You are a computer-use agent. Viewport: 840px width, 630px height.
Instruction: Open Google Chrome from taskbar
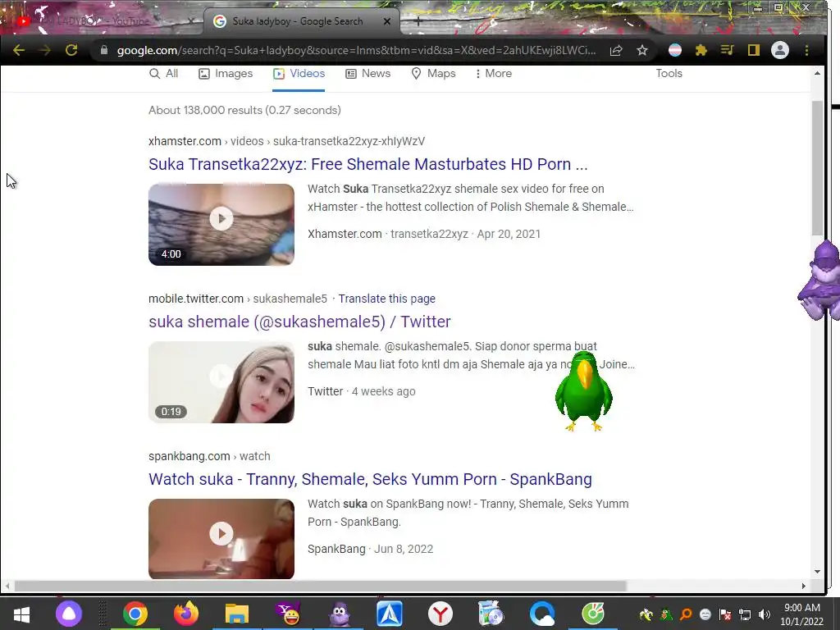tap(135, 614)
